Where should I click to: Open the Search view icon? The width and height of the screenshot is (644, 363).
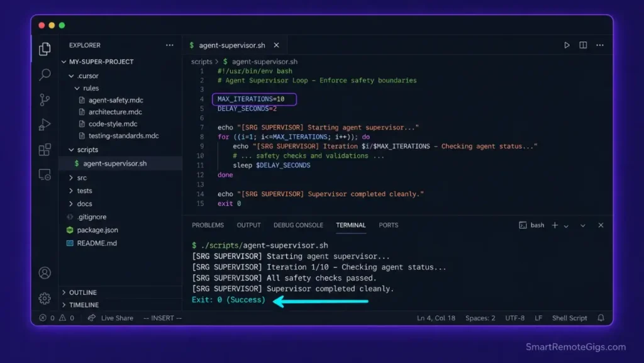point(45,74)
